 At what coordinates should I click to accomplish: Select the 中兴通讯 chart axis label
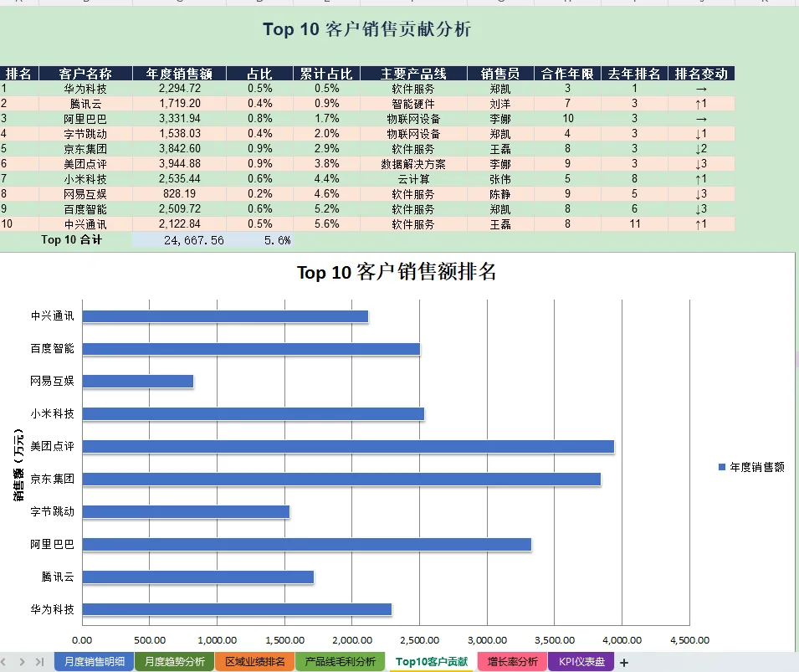pos(52,316)
